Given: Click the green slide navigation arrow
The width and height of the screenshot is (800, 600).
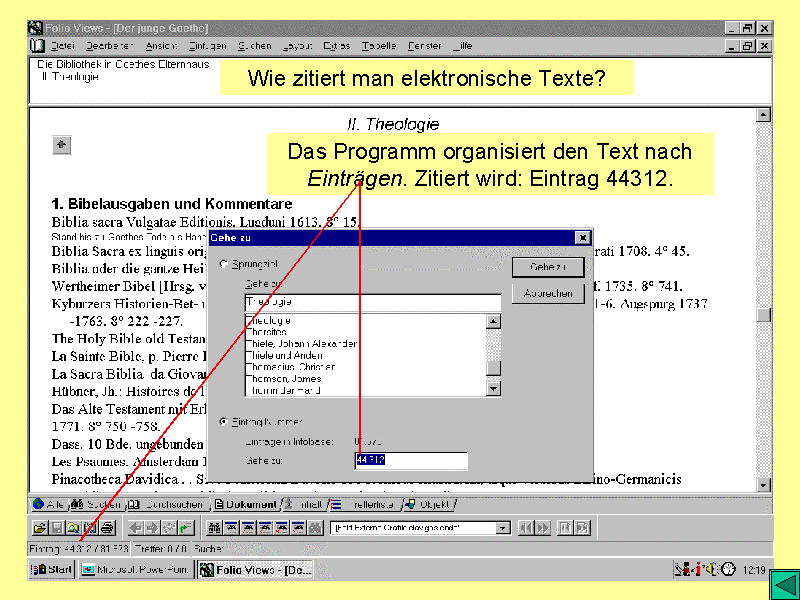Looking at the screenshot, I should (x=782, y=583).
